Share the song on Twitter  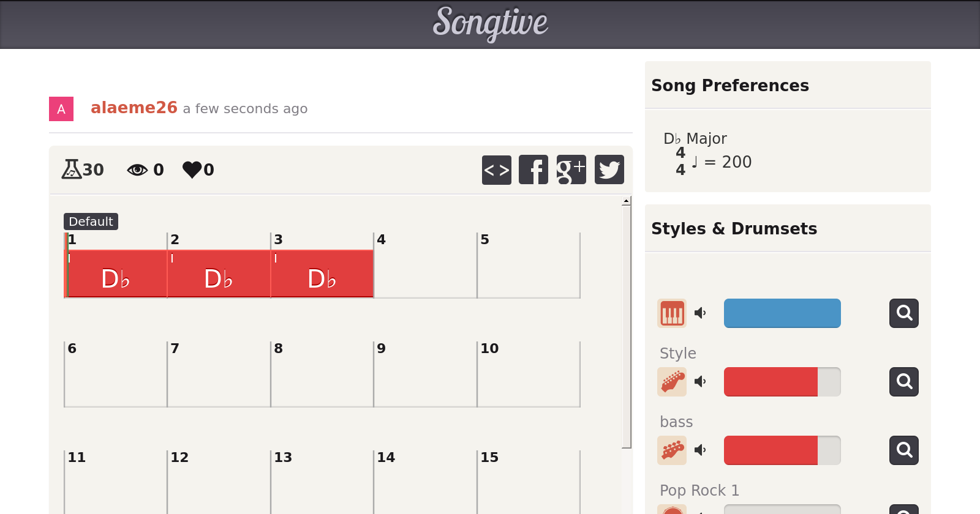609,169
